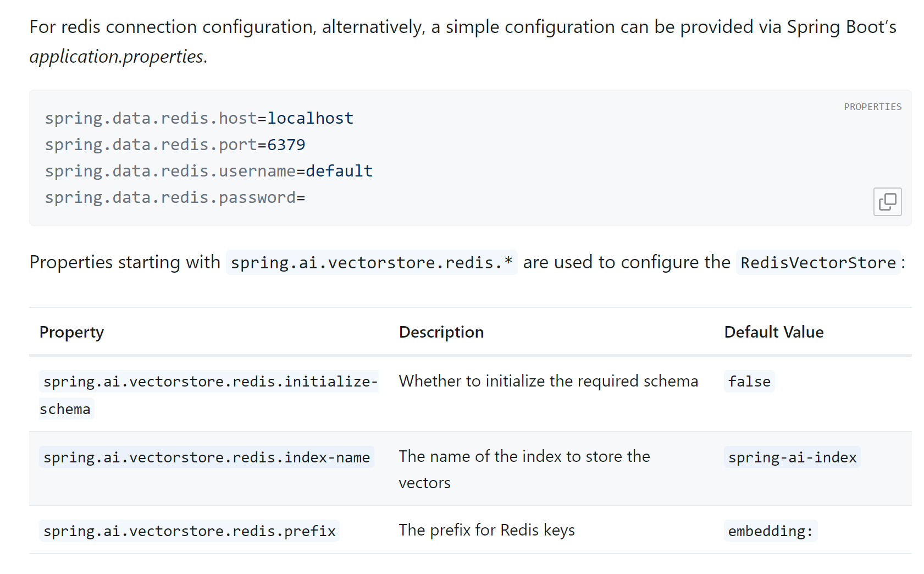Viewport: 924px width, 574px height.
Task: Click the application.properties italic text
Action: pyautogui.click(x=117, y=56)
